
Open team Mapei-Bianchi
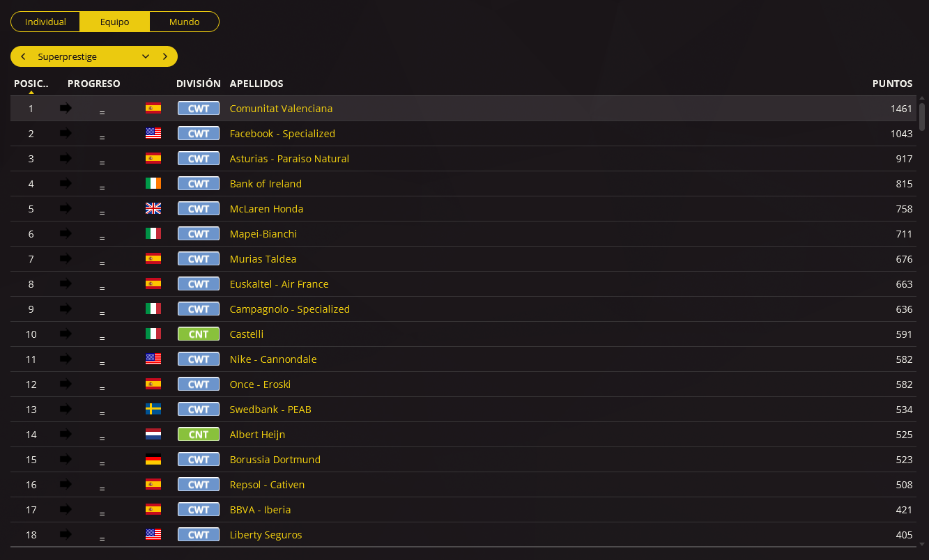(263, 234)
